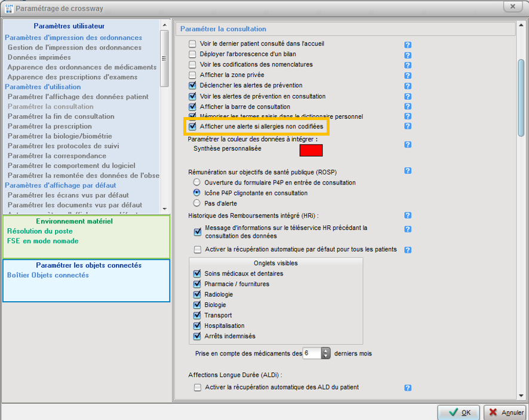Screen dimensions: 529x420
Task: Open help for 'Activer la récupération automatique des ALD'
Action: [x=408, y=388]
